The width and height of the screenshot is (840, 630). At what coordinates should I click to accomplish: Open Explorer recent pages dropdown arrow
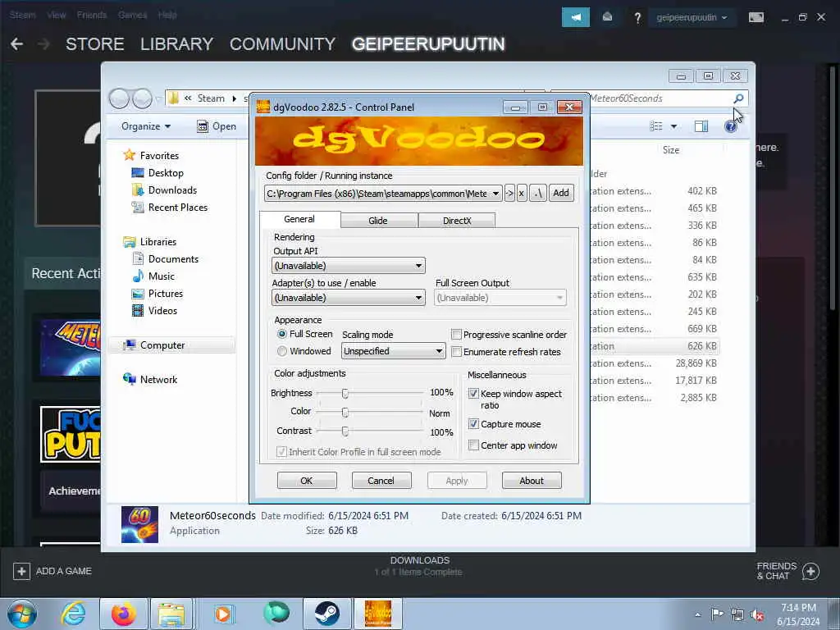(x=158, y=98)
